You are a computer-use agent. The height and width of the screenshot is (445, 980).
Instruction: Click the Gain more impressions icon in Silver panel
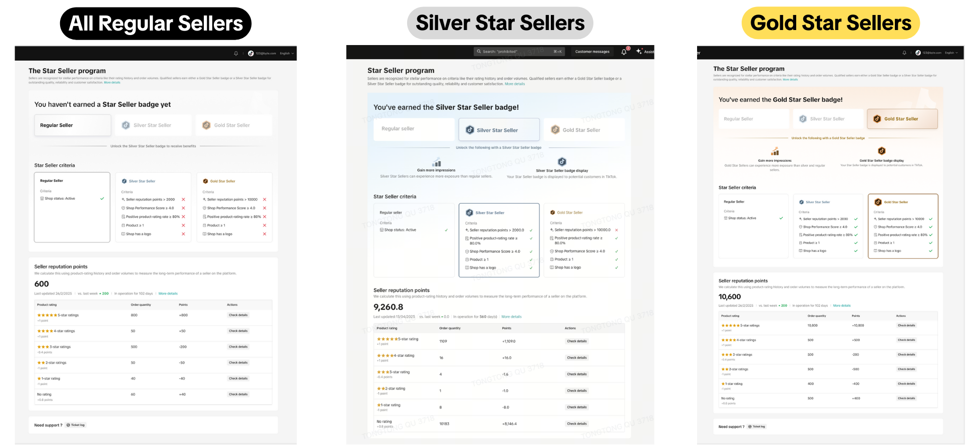437,162
